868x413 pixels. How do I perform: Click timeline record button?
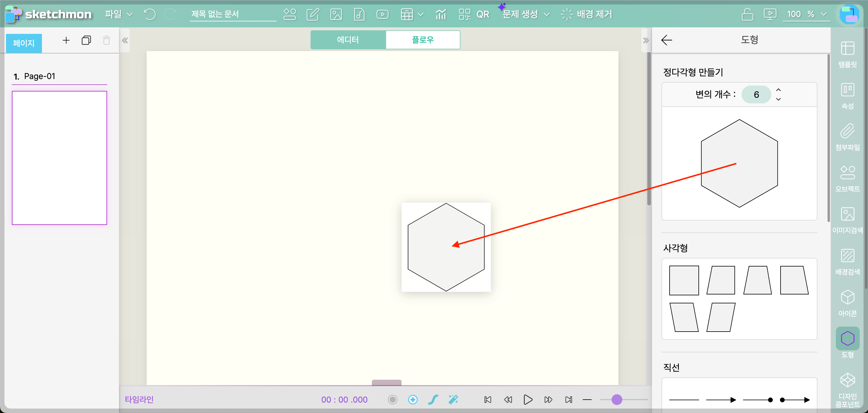(x=393, y=400)
